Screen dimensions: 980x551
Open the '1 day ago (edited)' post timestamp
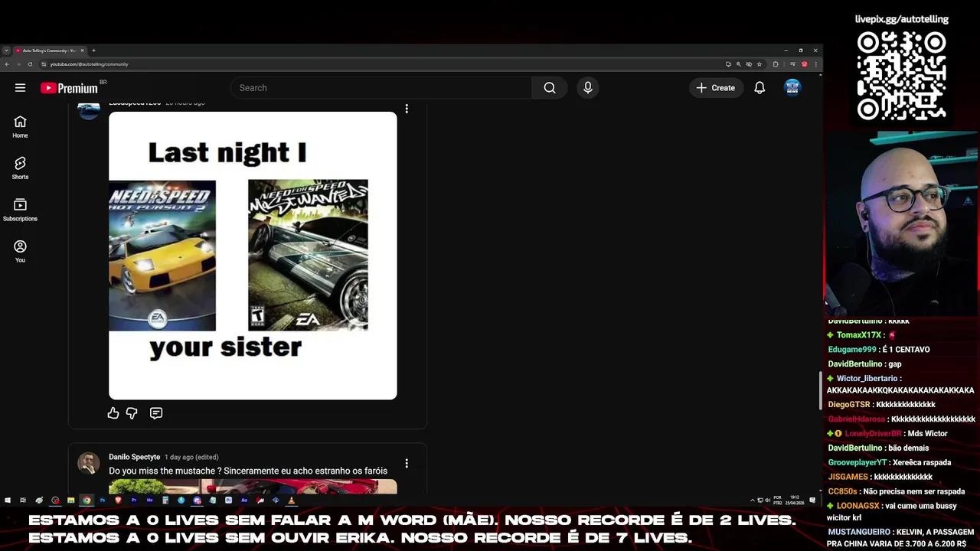pyautogui.click(x=191, y=457)
